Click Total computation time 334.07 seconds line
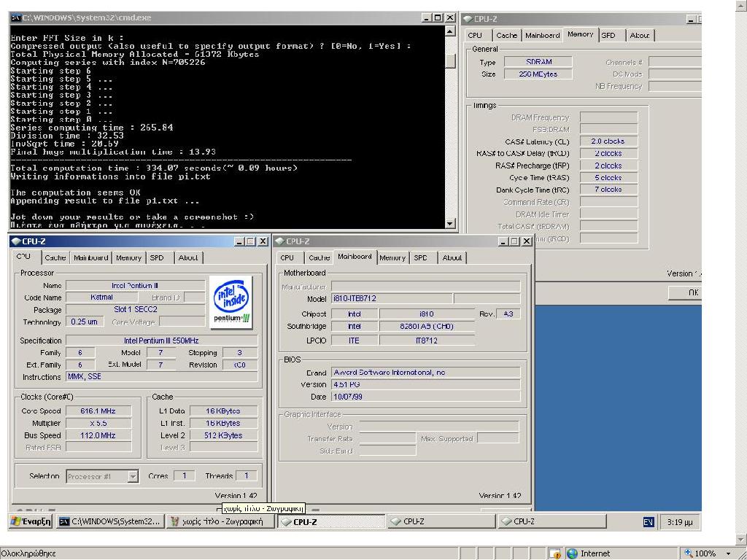This screenshot has width=747, height=560. (x=154, y=168)
